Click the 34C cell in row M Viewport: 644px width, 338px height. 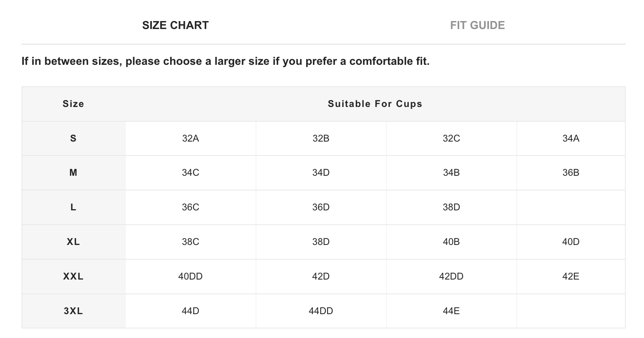[x=190, y=173]
